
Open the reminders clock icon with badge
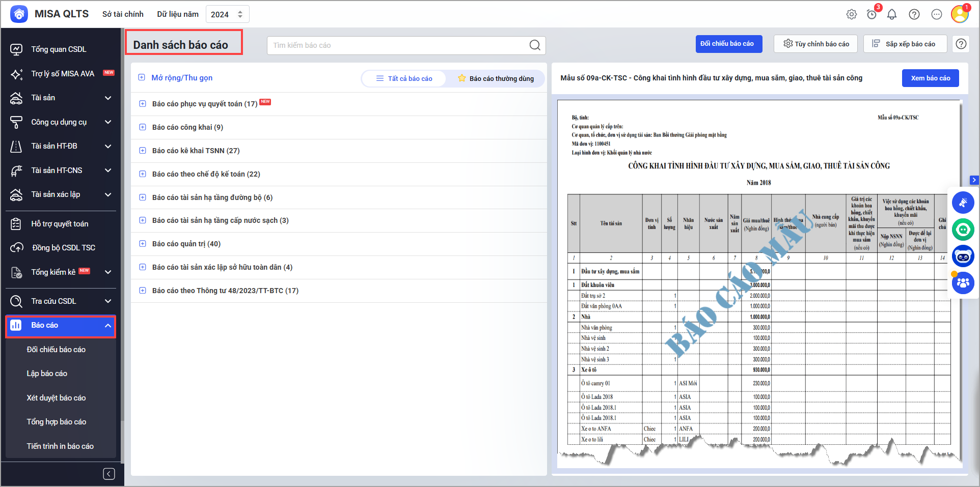(x=872, y=14)
